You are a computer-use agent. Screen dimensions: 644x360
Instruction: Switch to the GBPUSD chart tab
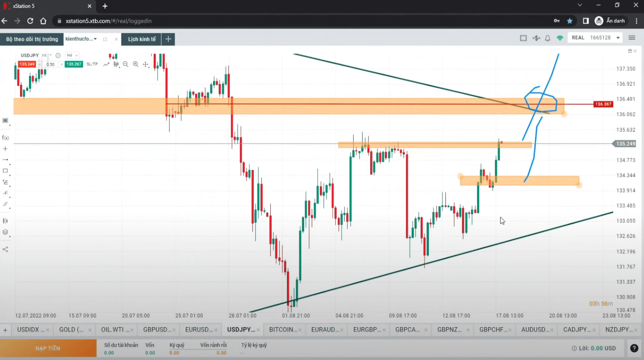[x=157, y=329]
